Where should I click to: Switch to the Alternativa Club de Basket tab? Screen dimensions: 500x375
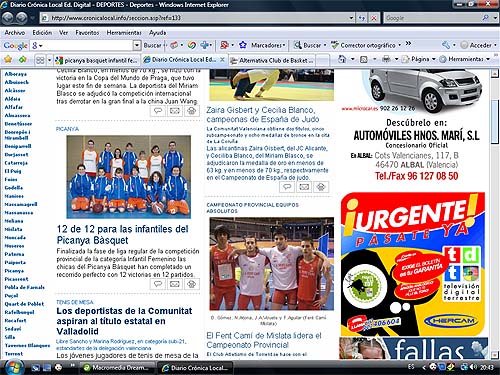273,60
